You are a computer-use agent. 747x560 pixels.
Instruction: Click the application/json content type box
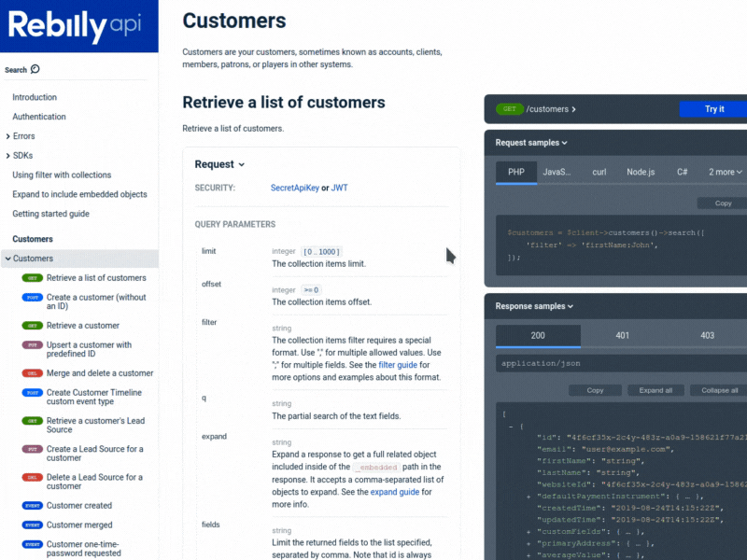pos(621,363)
